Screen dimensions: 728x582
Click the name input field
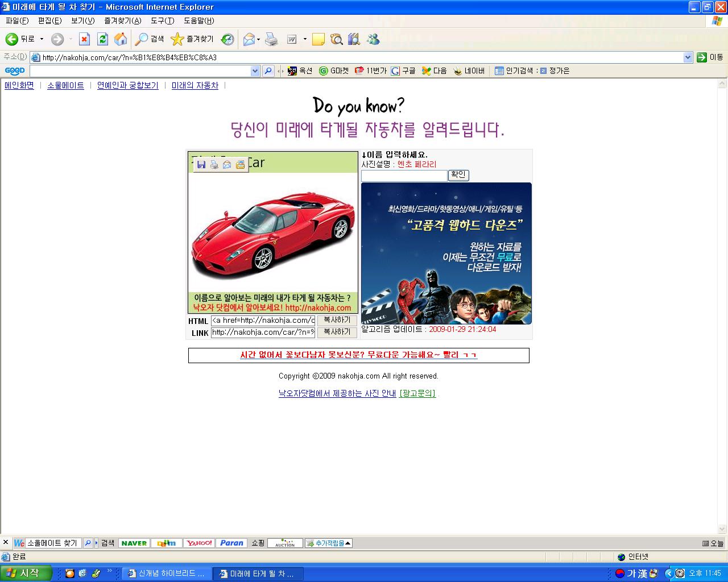tap(404, 176)
